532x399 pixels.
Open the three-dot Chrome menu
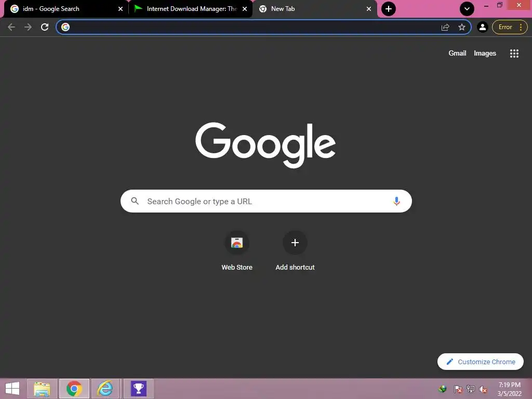(521, 27)
